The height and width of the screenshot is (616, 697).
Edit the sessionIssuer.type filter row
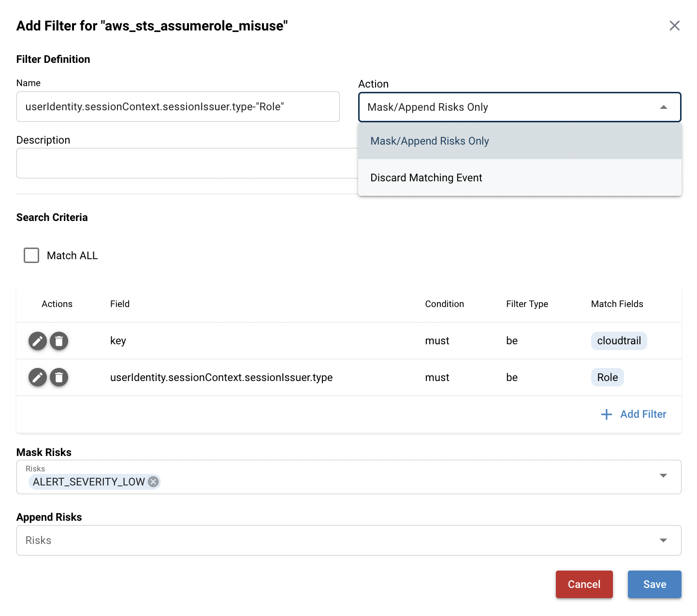[38, 377]
